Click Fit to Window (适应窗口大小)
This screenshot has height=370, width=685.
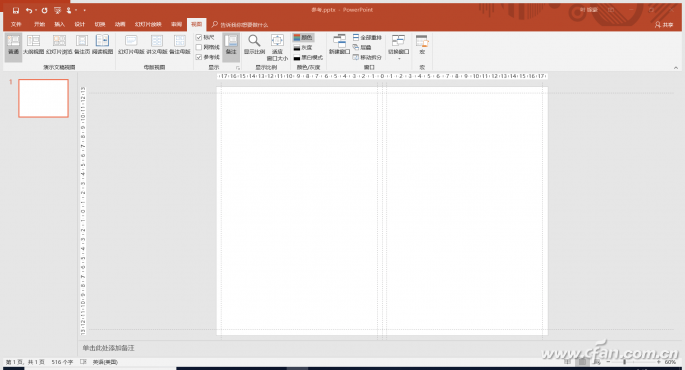click(277, 47)
